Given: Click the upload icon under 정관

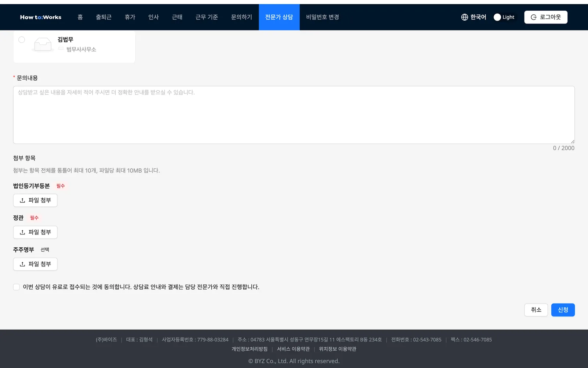Looking at the screenshot, I should [22, 233].
